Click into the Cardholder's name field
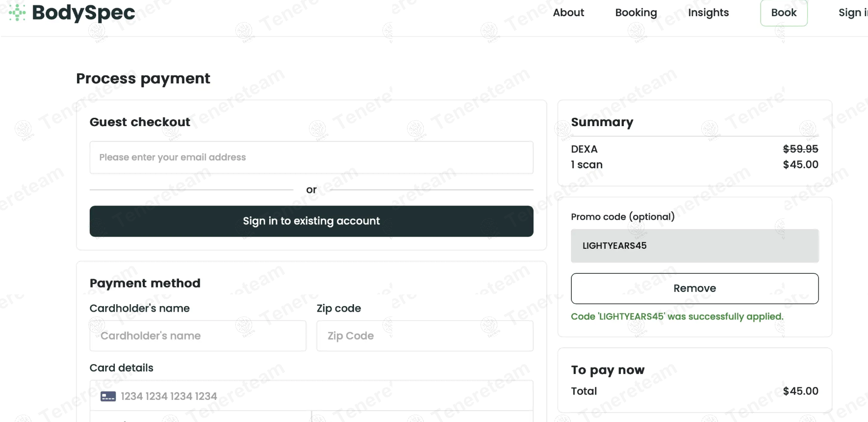 [x=198, y=336]
